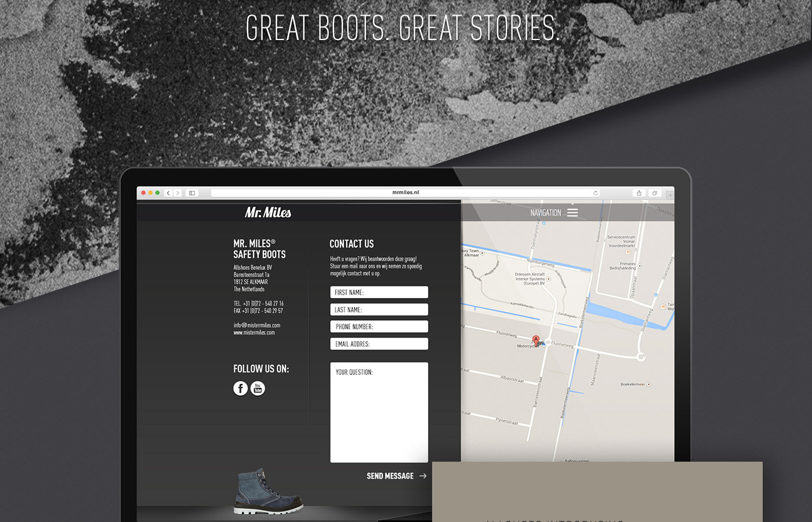Click the Mr. Miles logo
This screenshot has height=522, width=812.
click(268, 212)
